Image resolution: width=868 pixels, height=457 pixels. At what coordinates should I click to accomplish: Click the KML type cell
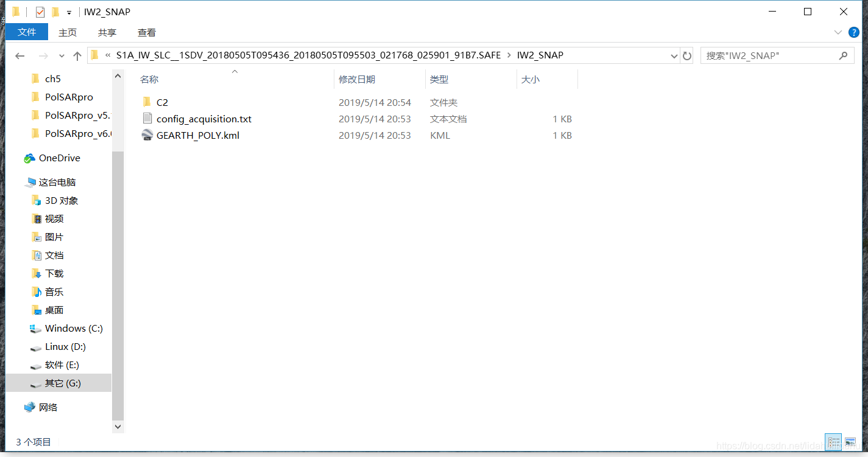click(x=440, y=136)
